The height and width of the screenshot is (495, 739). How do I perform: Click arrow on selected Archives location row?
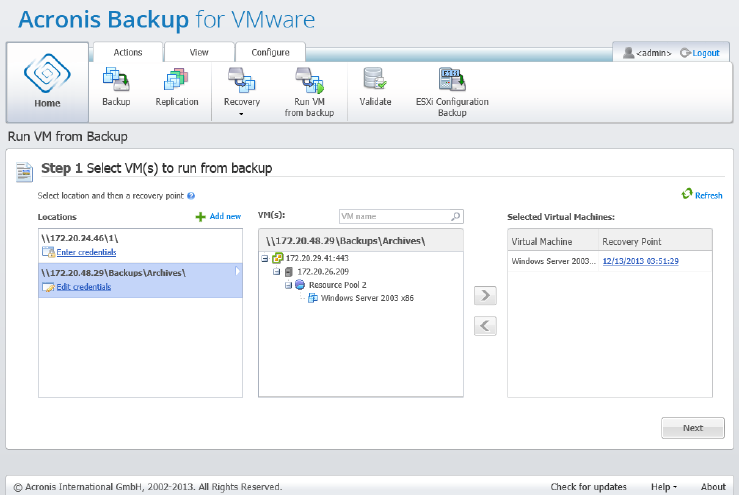[237, 271]
